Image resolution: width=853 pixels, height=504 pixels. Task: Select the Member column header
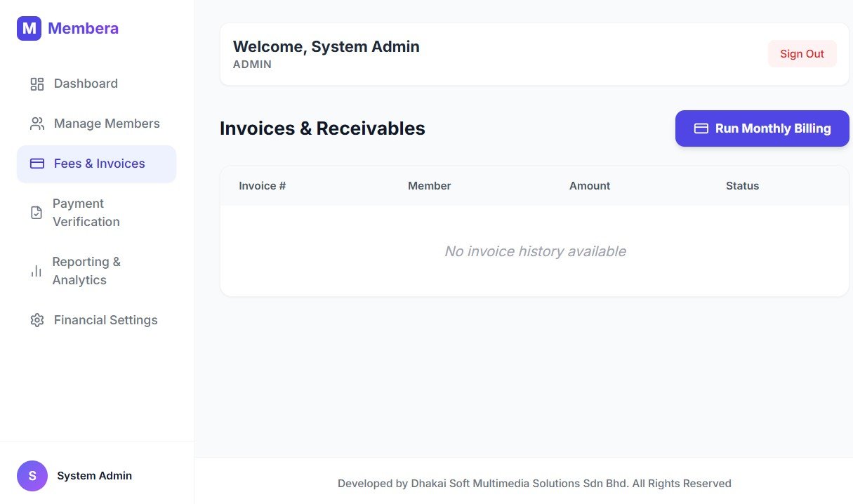[x=429, y=186]
